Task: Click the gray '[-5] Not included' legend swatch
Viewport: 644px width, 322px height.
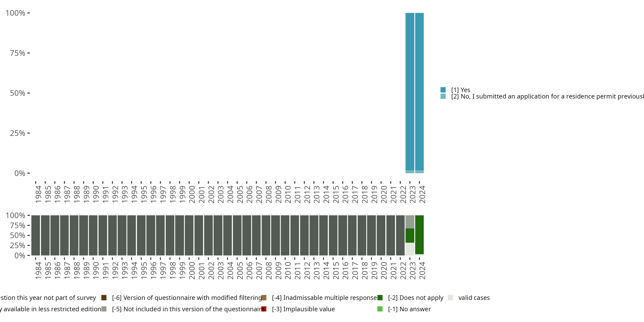Action: click(104, 309)
